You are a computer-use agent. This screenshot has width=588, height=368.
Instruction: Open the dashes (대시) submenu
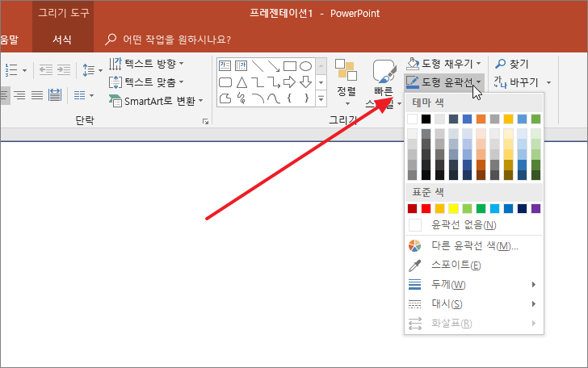coord(474,304)
